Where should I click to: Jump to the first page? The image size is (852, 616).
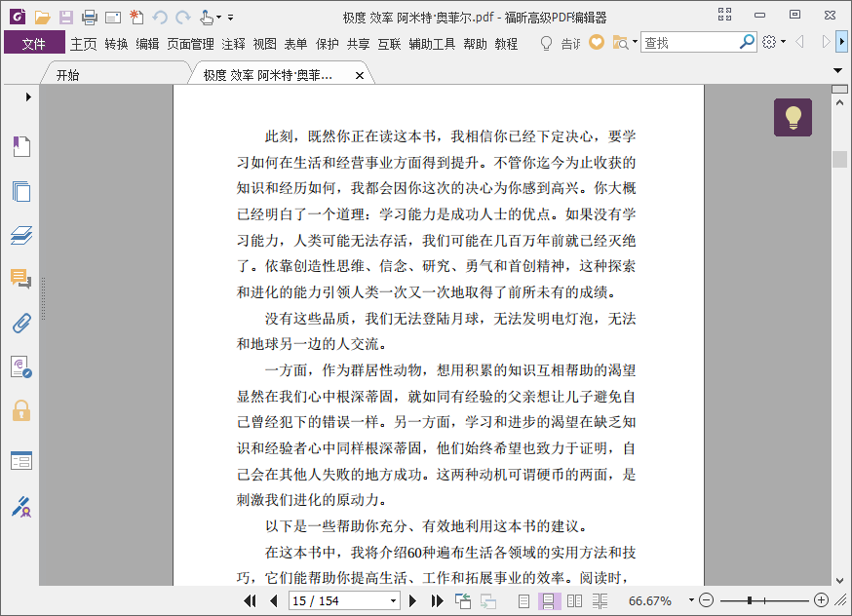click(250, 600)
